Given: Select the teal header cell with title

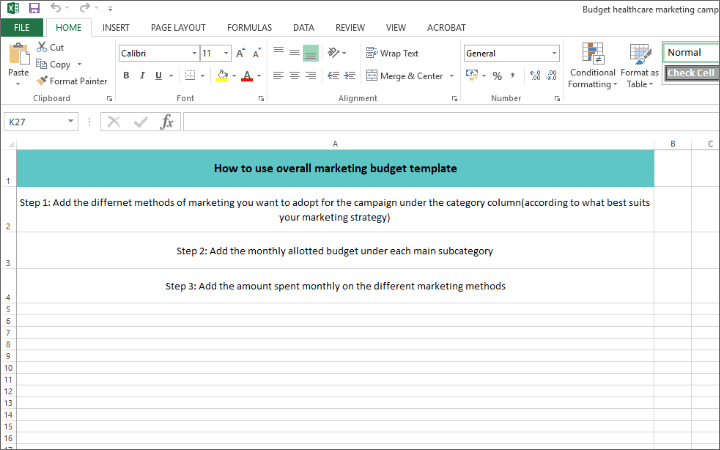Looking at the screenshot, I should (335, 168).
